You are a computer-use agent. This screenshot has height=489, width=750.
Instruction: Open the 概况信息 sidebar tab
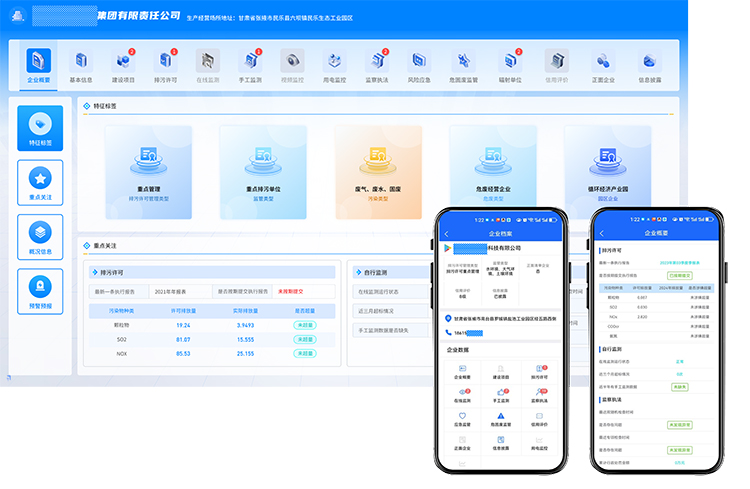(40, 237)
